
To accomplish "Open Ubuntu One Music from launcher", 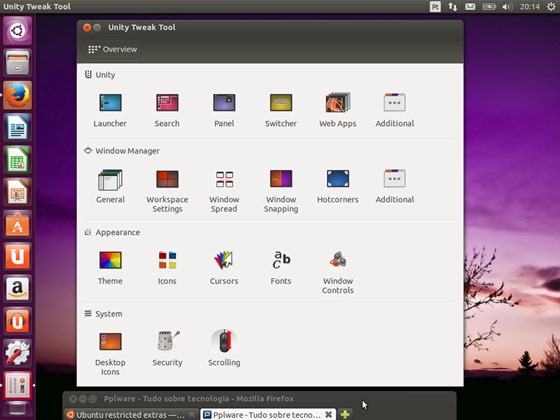I will click(17, 321).
